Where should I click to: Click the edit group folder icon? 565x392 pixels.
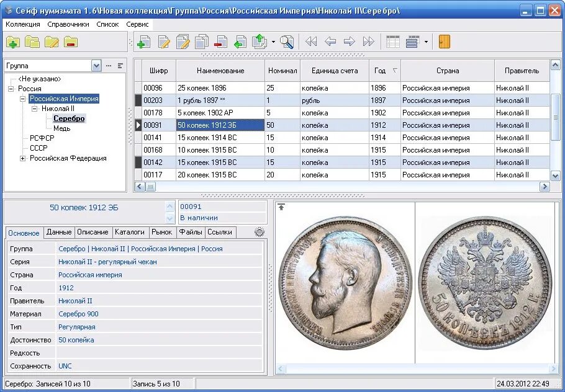coord(52,42)
